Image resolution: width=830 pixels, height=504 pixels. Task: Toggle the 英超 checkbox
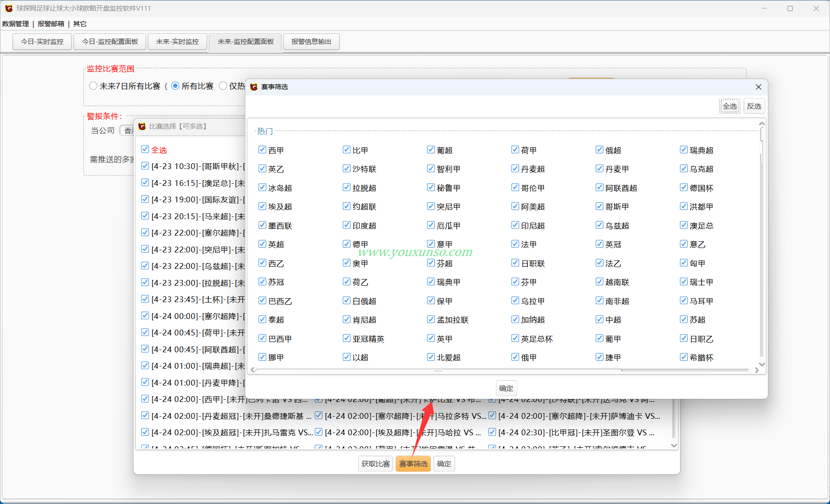(x=262, y=244)
